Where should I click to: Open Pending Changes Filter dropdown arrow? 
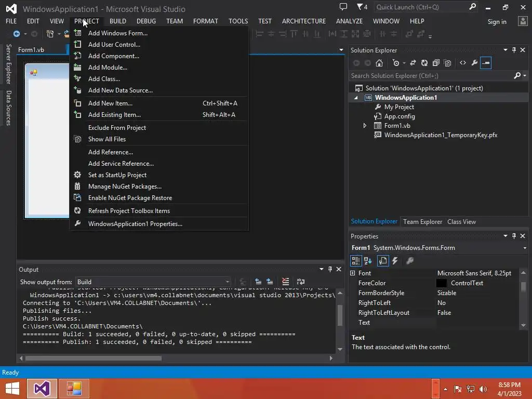point(404,63)
